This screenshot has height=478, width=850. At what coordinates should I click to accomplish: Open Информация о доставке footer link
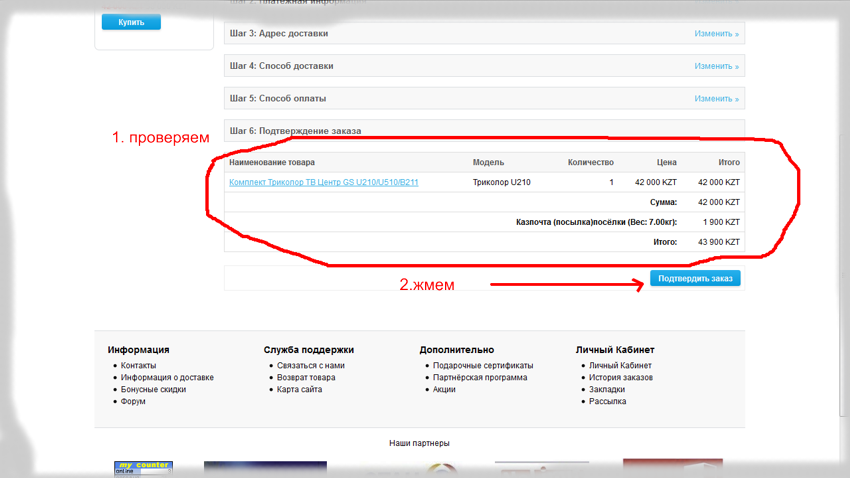(x=167, y=377)
